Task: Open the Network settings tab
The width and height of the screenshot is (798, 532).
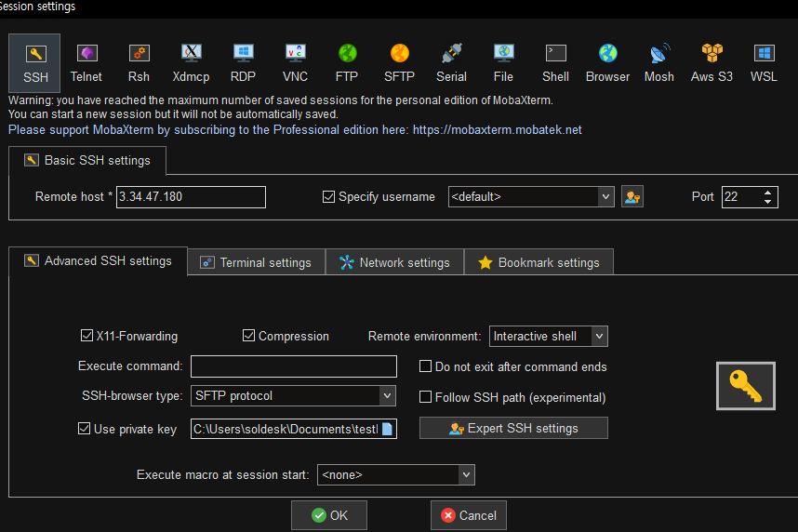Action: (x=395, y=262)
